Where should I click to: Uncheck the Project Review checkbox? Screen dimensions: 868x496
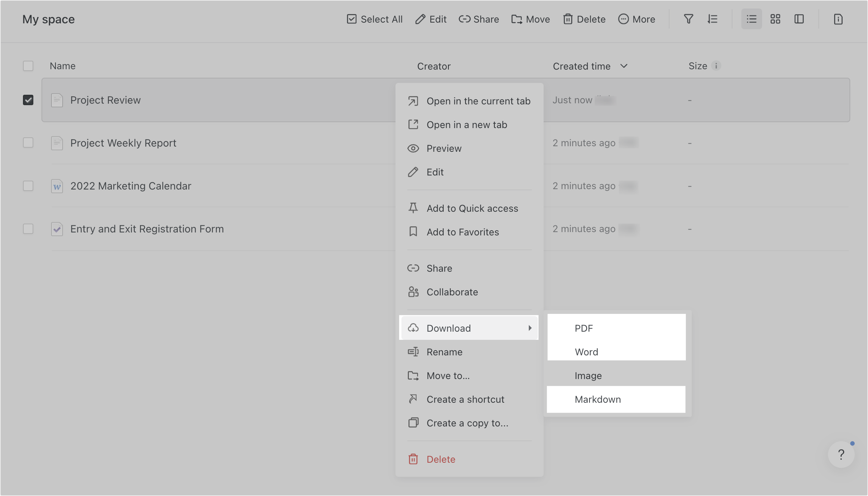pos(28,100)
